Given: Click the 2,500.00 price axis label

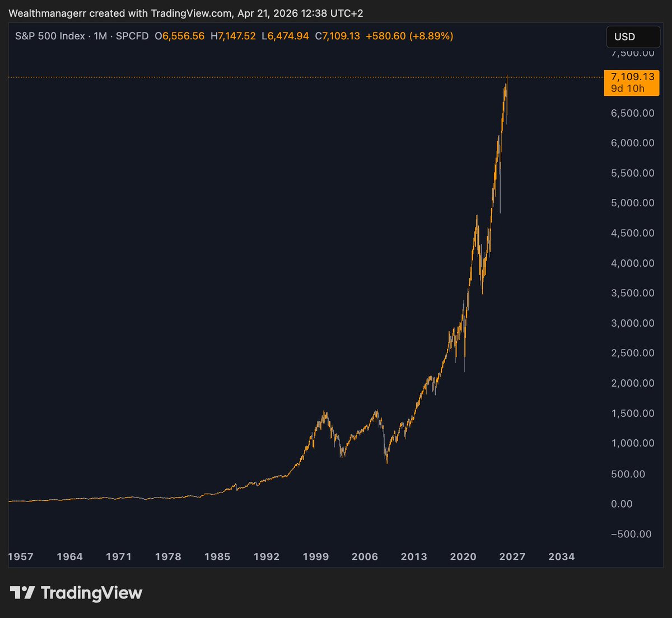Looking at the screenshot, I should [x=632, y=353].
